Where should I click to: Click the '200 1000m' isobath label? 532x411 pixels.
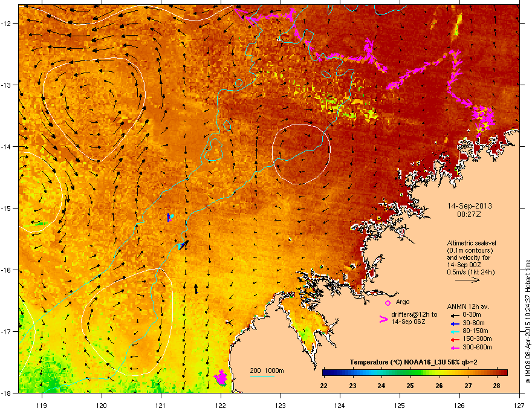pyautogui.click(x=267, y=371)
